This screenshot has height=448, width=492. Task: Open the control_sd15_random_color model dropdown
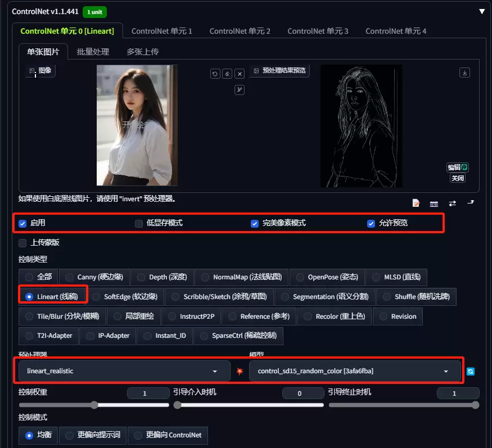click(x=355, y=371)
